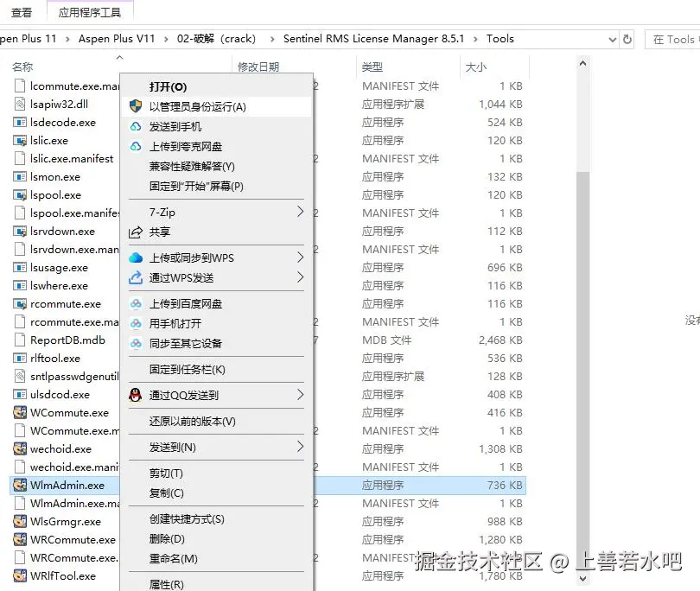Sort files by the 大小 column header

[476, 67]
